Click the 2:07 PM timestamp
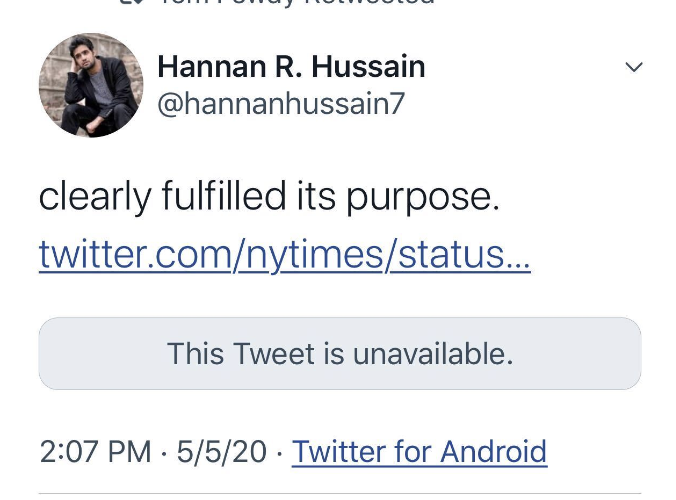676x500 pixels. (x=95, y=452)
